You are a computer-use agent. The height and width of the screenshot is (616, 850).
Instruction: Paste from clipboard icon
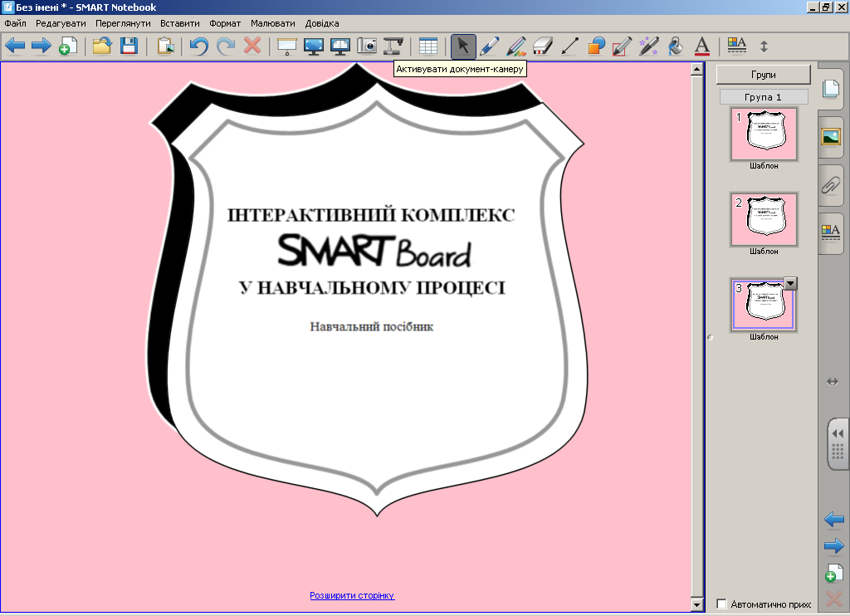[x=165, y=46]
